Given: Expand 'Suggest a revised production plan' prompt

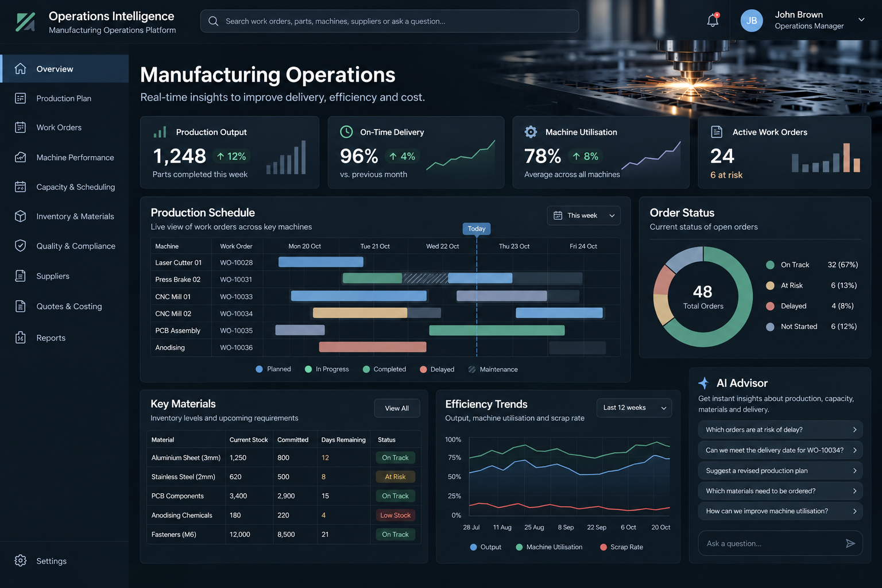Looking at the screenshot, I should [x=780, y=470].
